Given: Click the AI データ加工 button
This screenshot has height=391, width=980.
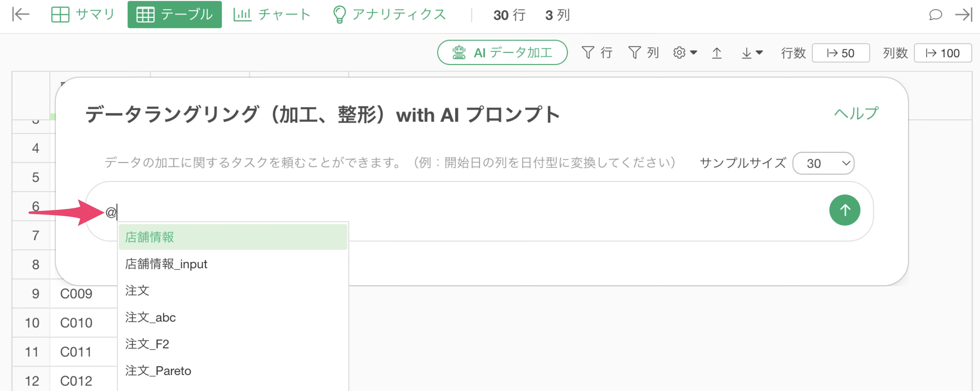Looking at the screenshot, I should click(502, 52).
